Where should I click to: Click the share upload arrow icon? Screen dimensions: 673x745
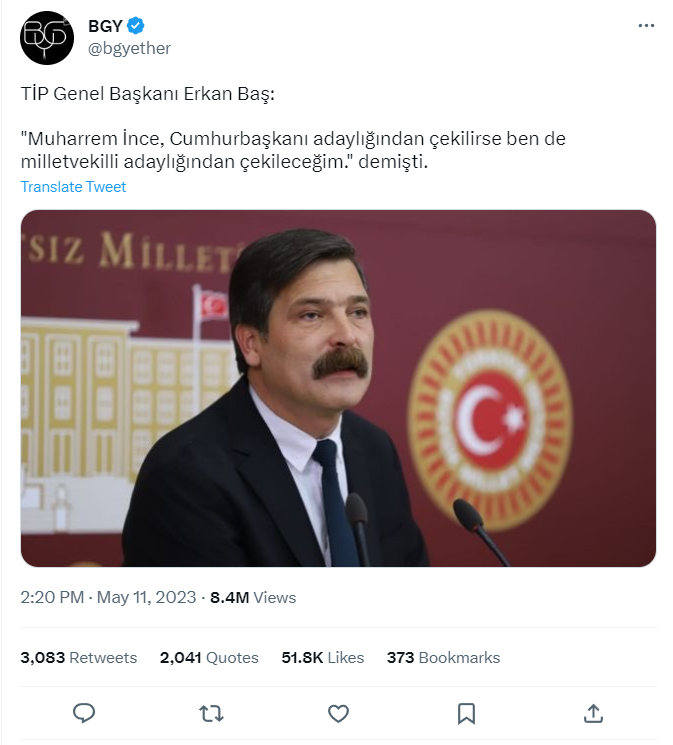pos(593,712)
